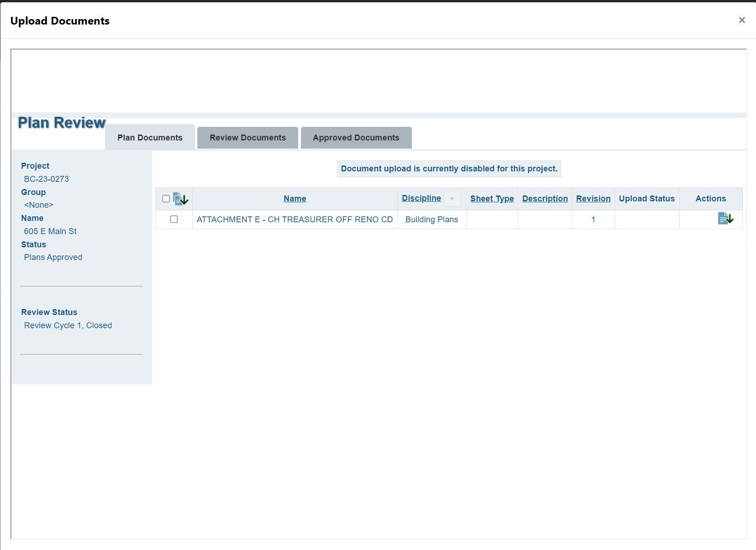Viewport: 756px width, 550px height.
Task: Sort by Sheet Type column header
Action: pos(492,199)
